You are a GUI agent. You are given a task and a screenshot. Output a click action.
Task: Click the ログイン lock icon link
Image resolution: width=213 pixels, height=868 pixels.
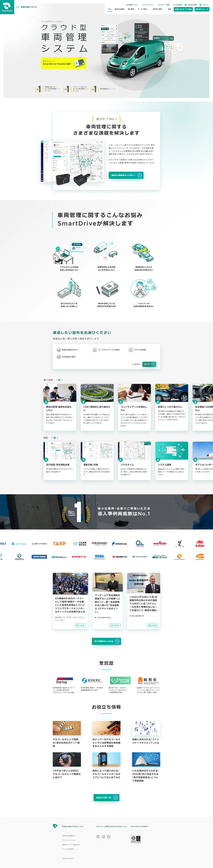point(204,5)
